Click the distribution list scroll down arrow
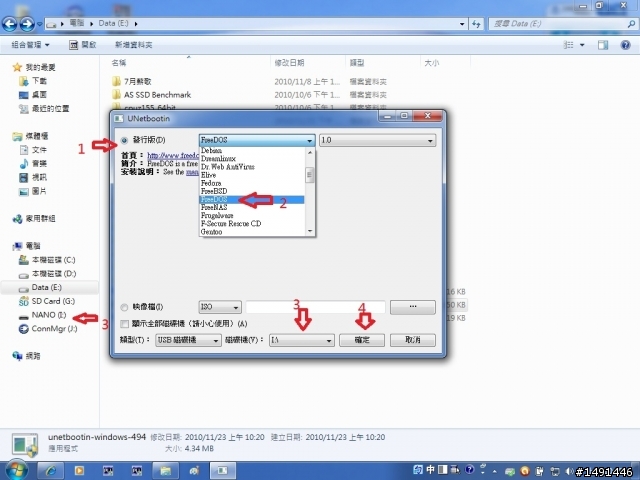640x480 pixels. (310, 231)
